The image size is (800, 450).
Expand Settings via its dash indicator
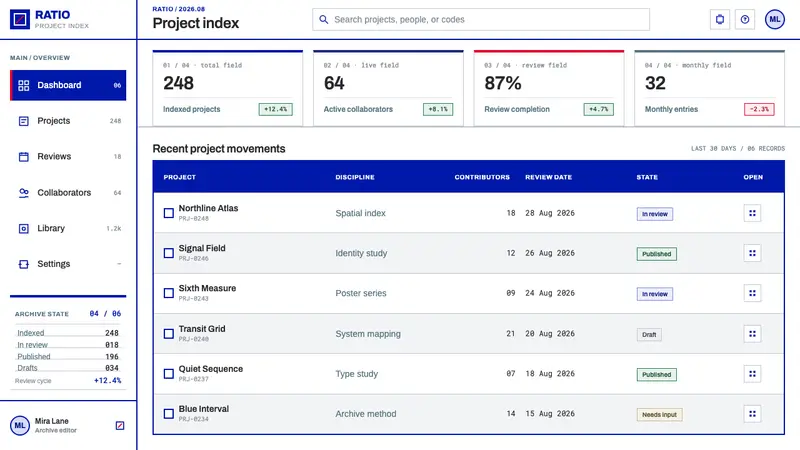pos(119,264)
